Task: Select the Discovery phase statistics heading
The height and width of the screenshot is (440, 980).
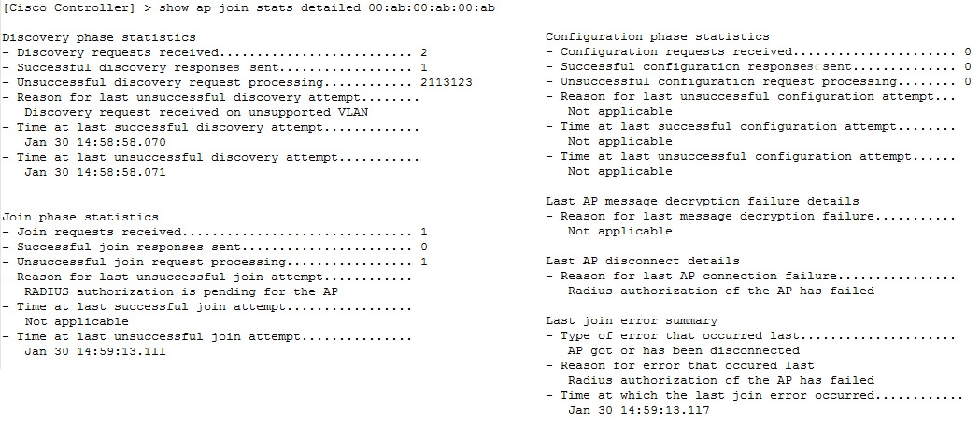Action: point(99,37)
